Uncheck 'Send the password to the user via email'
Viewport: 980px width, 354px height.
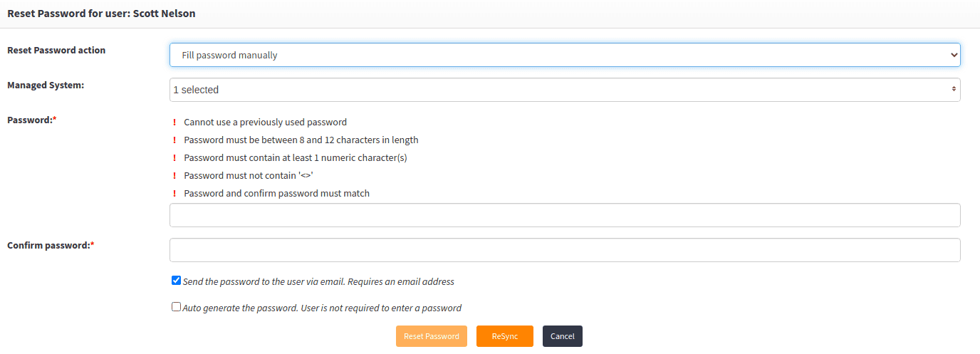coord(177,281)
